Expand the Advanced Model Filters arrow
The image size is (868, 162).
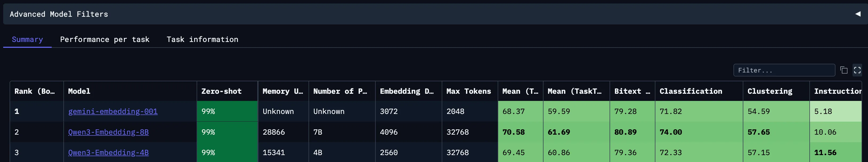(x=858, y=14)
